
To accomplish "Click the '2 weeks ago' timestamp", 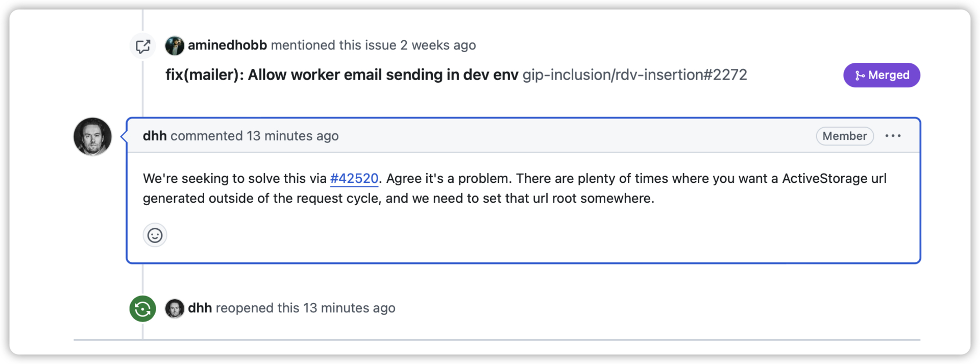I will click(438, 45).
